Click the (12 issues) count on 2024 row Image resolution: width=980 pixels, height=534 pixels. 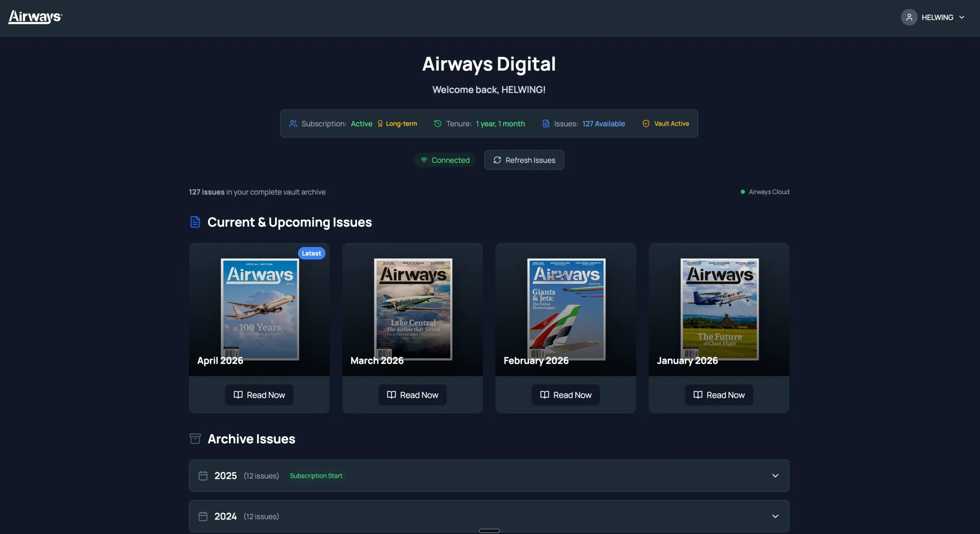(261, 516)
